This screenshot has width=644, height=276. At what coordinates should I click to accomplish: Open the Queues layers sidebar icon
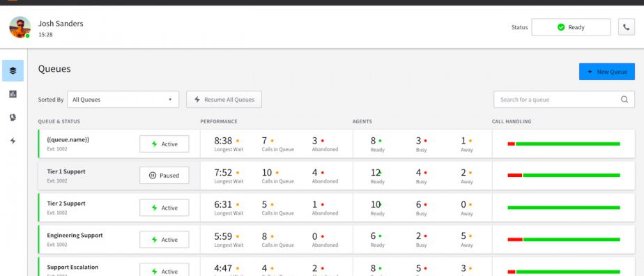(x=13, y=70)
